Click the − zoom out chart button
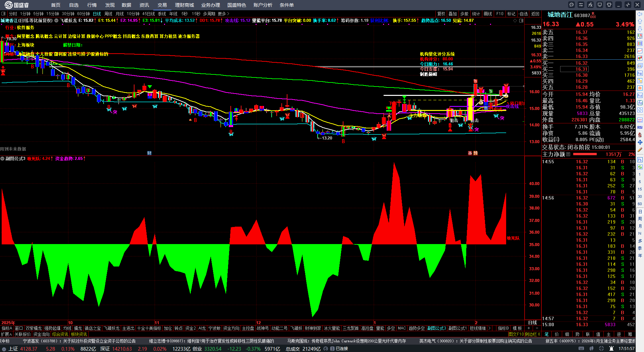The height and width of the screenshot is (352, 644). (x=537, y=328)
